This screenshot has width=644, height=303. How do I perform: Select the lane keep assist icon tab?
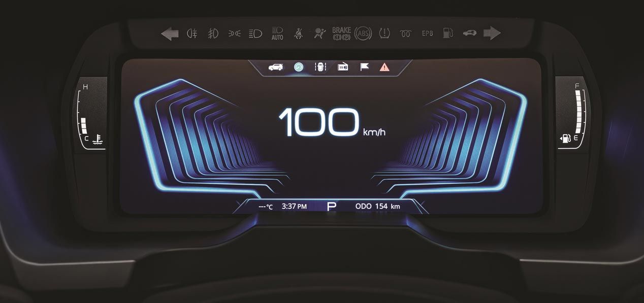pyautogui.click(x=320, y=66)
